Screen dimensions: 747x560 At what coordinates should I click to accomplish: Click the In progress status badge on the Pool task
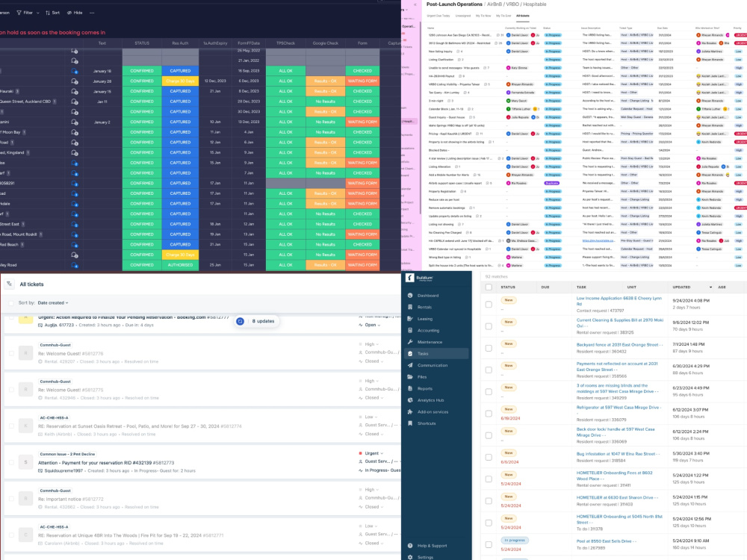tap(515, 541)
